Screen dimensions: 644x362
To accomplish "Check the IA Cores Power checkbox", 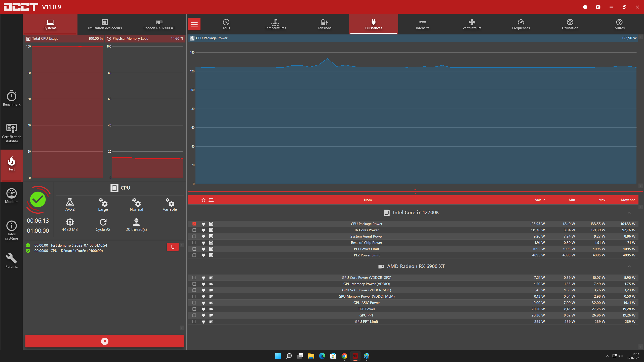I will point(194,230).
